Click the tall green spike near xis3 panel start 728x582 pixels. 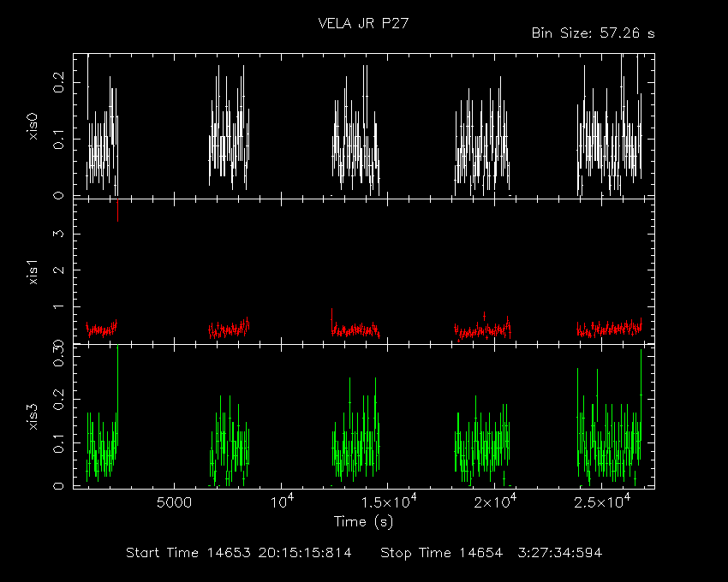point(118,395)
